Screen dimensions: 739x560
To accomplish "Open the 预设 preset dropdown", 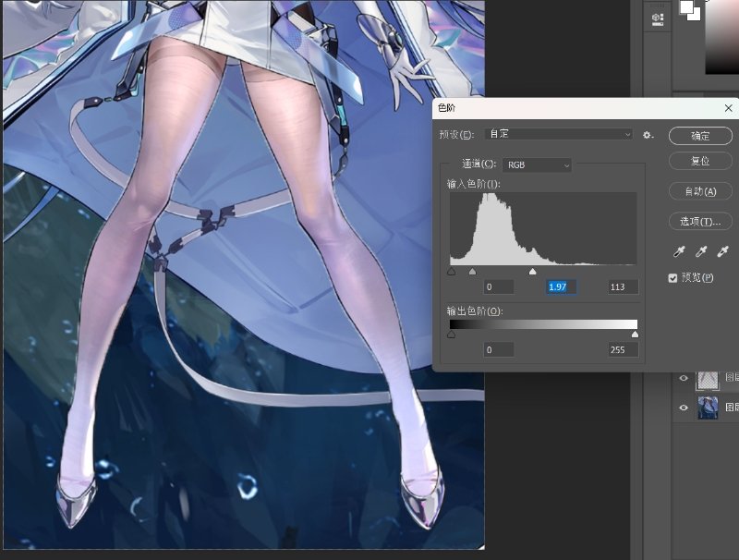I will click(559, 134).
